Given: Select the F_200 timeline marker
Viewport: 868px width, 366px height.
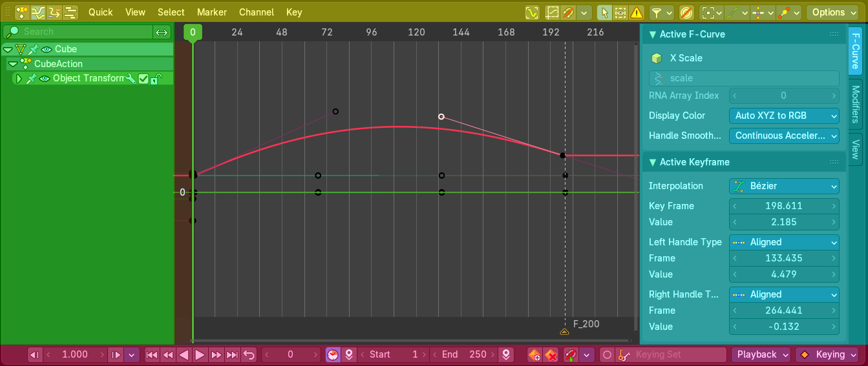Looking at the screenshot, I should pyautogui.click(x=564, y=331).
